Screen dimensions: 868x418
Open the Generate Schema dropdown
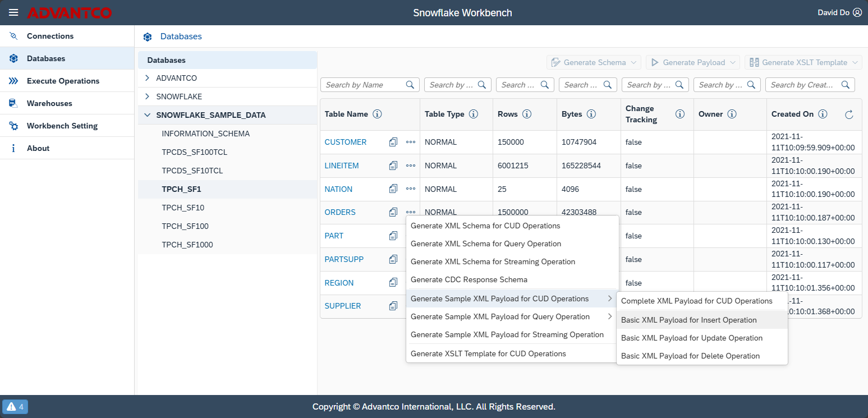tap(594, 62)
